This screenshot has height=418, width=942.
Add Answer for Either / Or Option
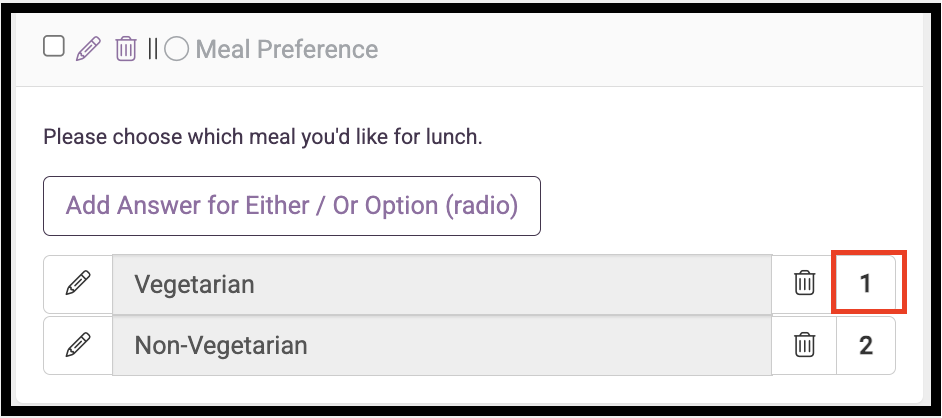click(292, 206)
